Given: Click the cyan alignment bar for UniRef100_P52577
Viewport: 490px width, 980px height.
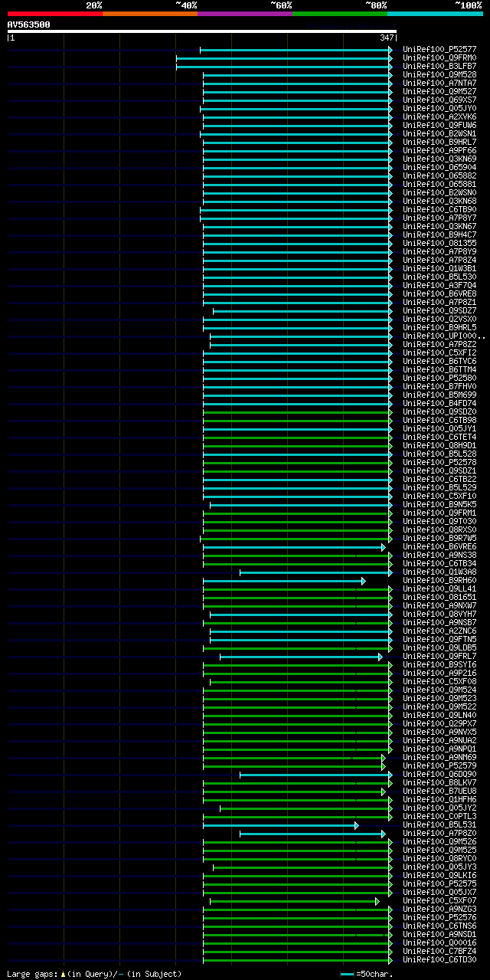Looking at the screenshot, I should [x=296, y=50].
